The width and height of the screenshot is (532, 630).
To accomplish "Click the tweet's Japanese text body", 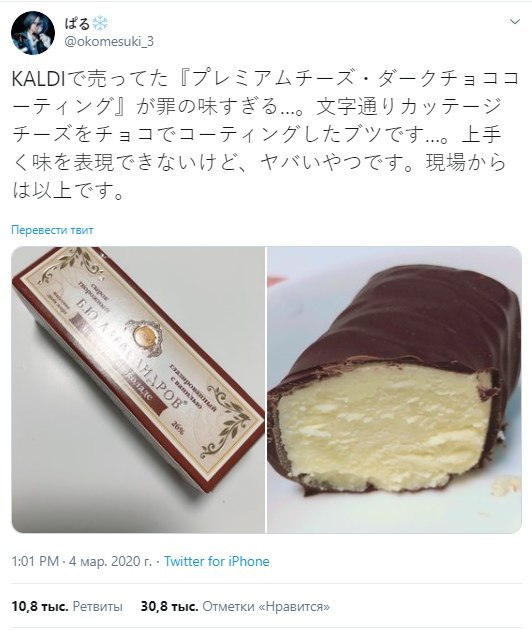I will tap(265, 135).
